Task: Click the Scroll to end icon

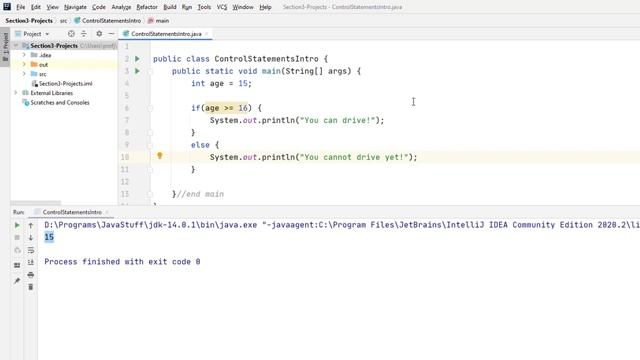Action: coord(31,262)
